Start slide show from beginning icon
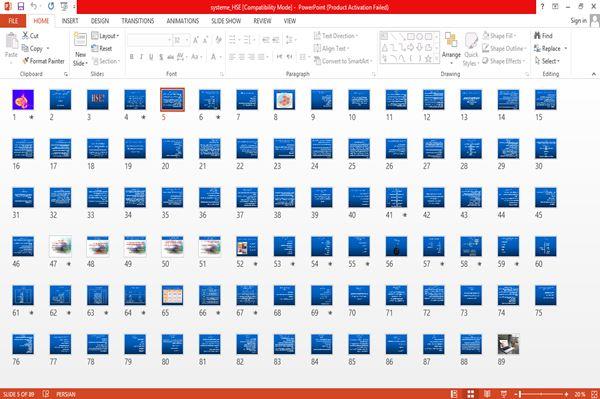 pyautogui.click(x=64, y=6)
